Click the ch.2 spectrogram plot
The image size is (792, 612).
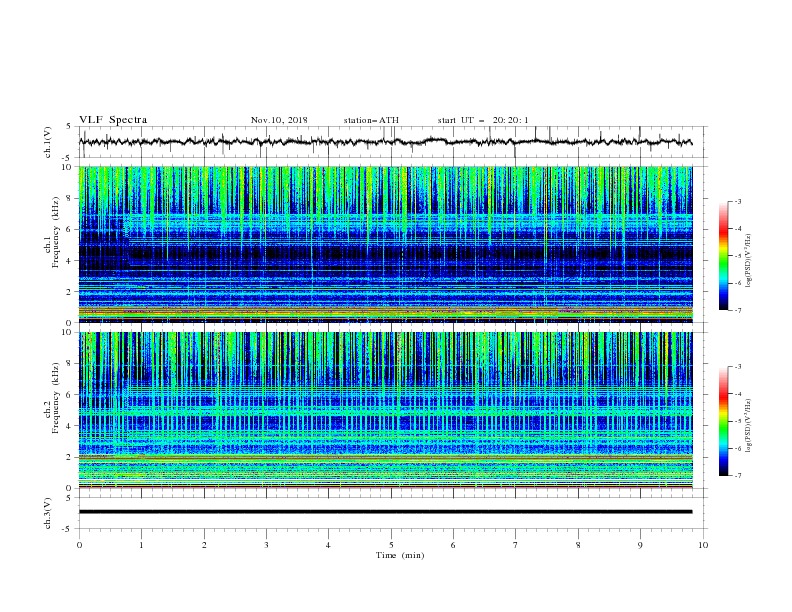click(x=385, y=410)
